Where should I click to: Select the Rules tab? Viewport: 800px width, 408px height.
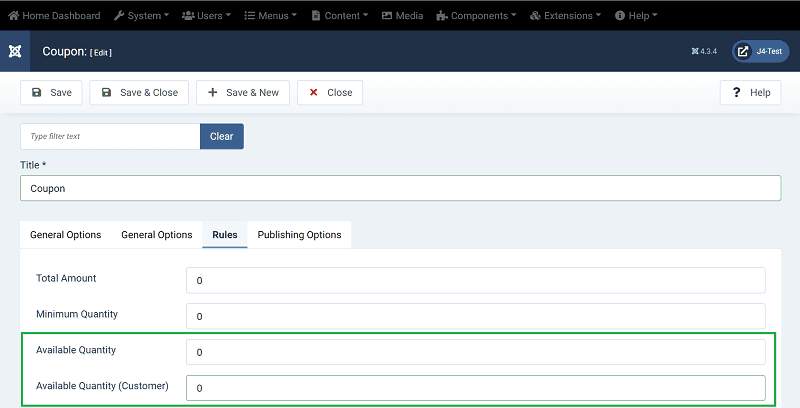(x=224, y=235)
